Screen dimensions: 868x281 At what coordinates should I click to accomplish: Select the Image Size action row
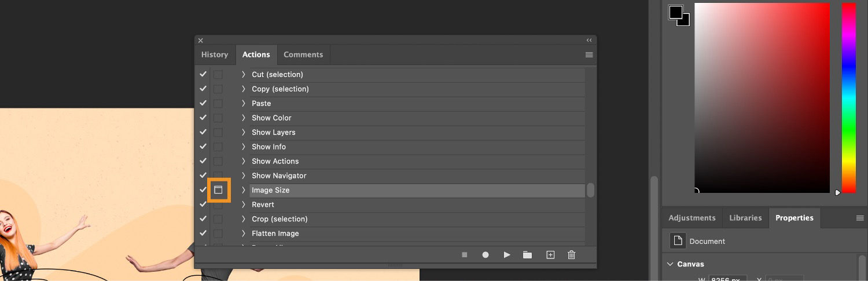[417, 190]
